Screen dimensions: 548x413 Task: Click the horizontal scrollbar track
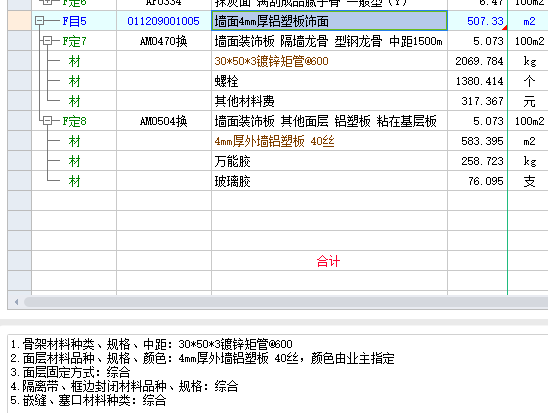(x=285, y=302)
